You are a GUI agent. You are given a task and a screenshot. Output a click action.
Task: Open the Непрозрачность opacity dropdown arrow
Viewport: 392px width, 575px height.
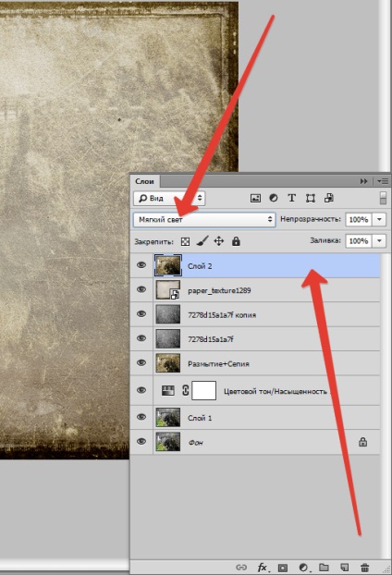(379, 219)
